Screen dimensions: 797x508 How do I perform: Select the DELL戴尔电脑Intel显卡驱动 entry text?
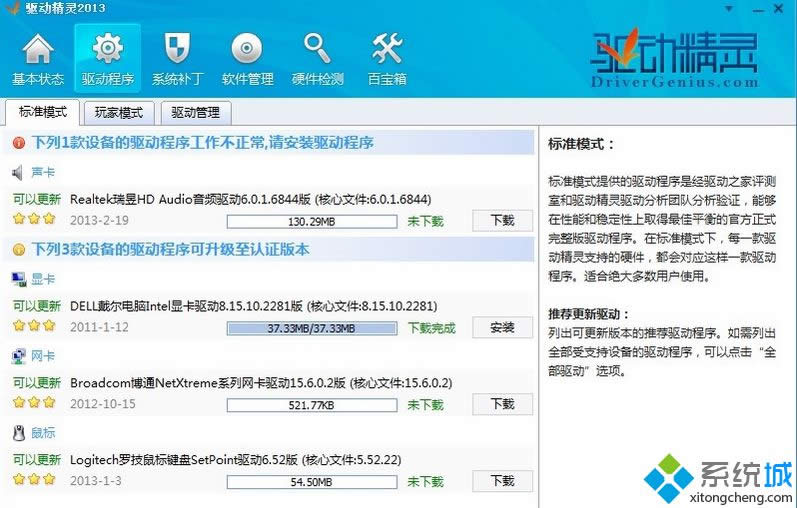coord(254,306)
